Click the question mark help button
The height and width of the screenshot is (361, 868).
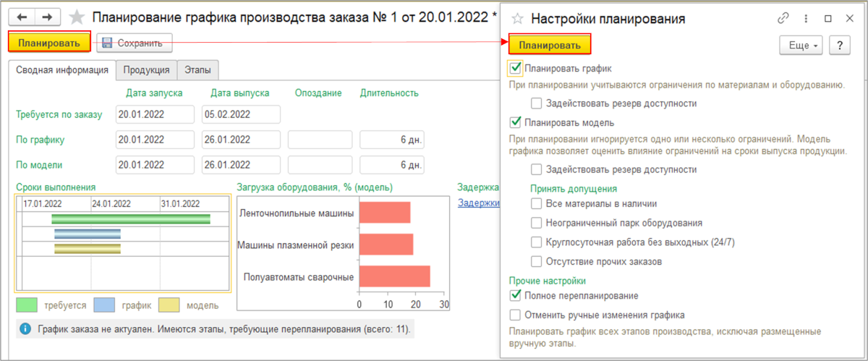coord(839,45)
